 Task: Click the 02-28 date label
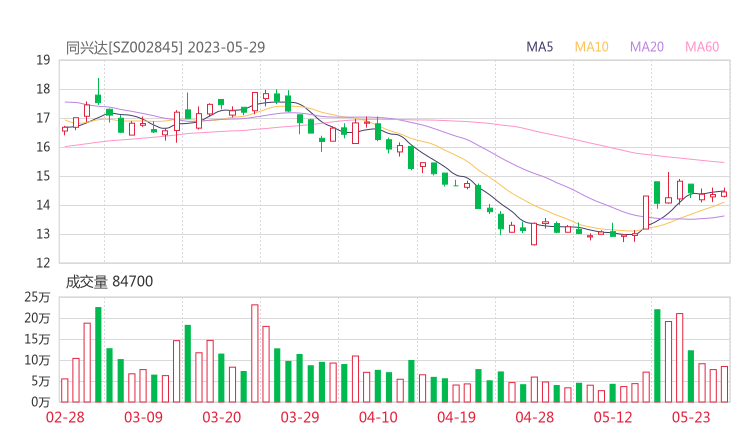(x=65, y=417)
